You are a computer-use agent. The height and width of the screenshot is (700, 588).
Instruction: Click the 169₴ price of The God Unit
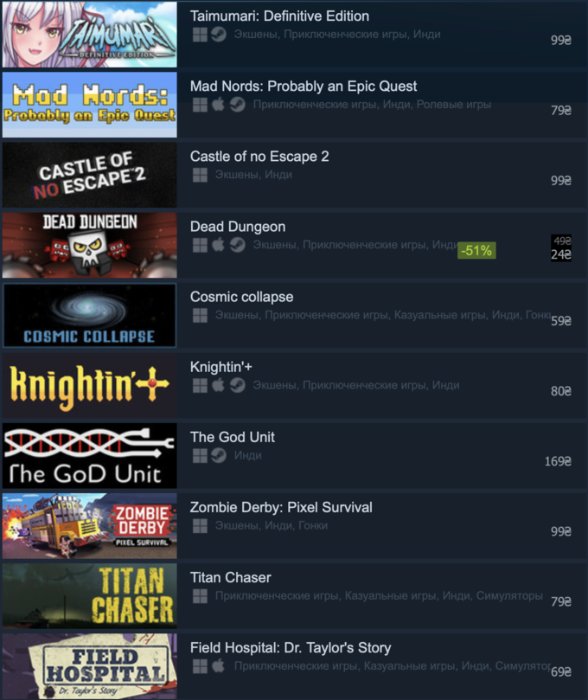pyautogui.click(x=558, y=461)
